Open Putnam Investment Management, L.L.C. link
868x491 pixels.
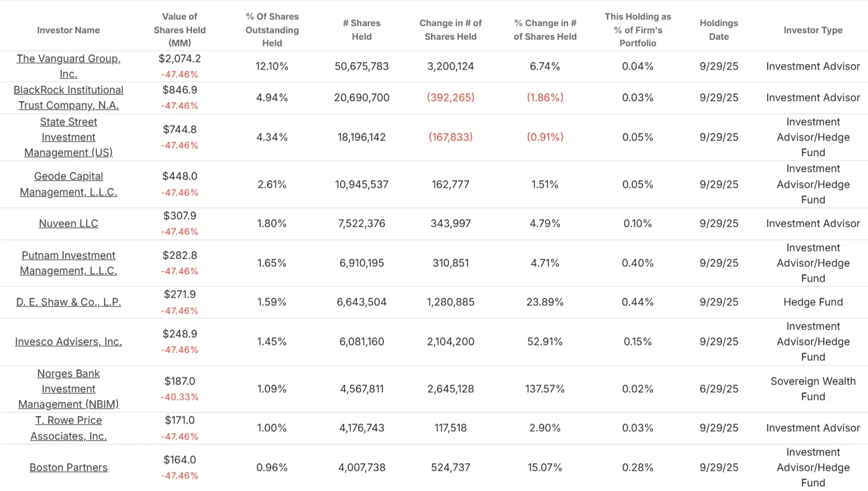click(68, 263)
